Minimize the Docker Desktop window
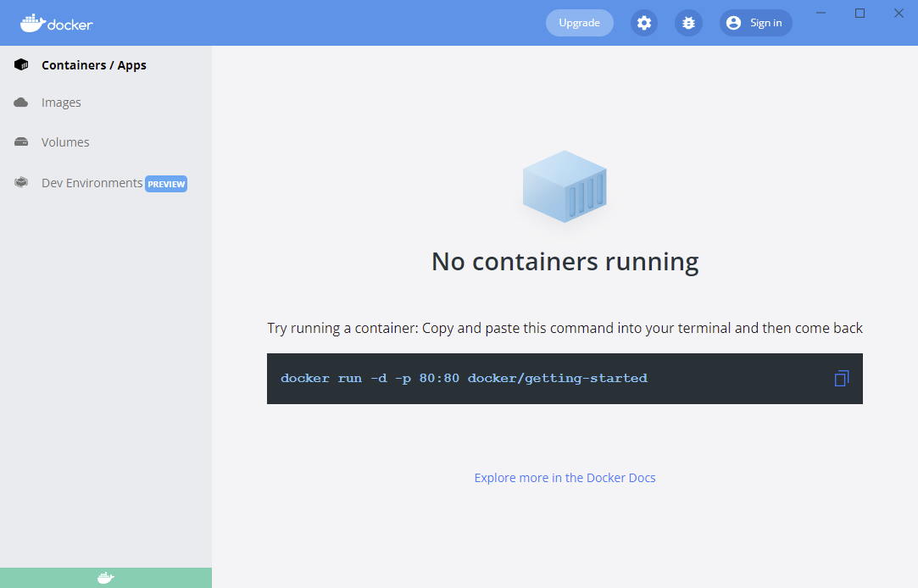Image resolution: width=918 pixels, height=588 pixels. coord(821,13)
